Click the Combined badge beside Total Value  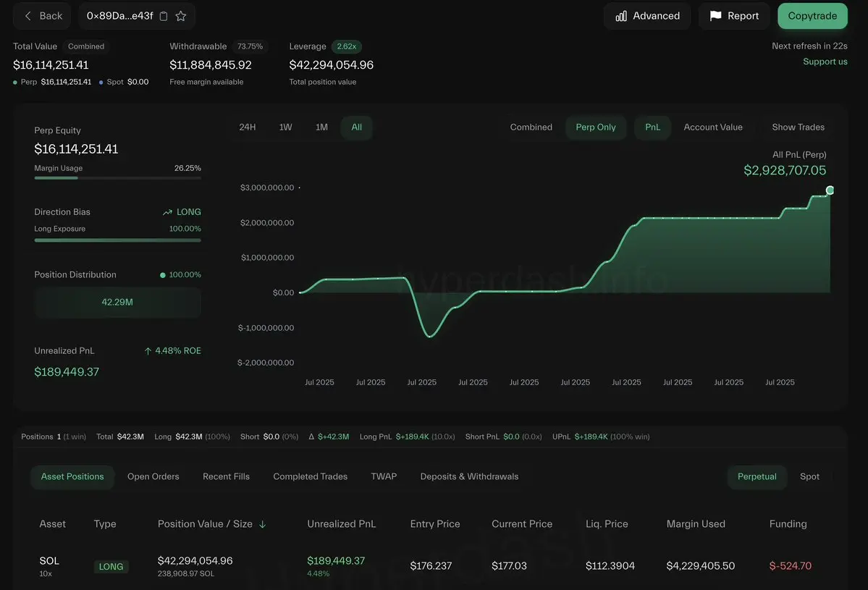tap(86, 46)
